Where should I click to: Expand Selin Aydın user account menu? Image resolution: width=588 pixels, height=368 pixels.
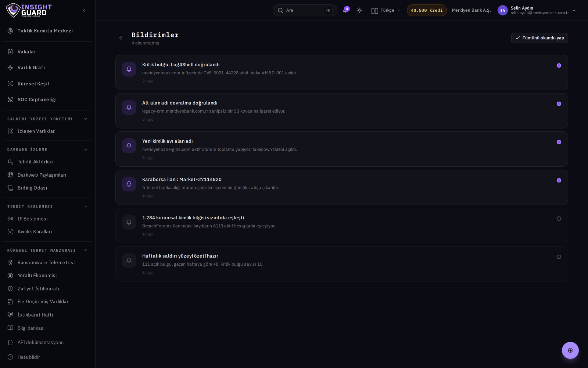coord(537,10)
